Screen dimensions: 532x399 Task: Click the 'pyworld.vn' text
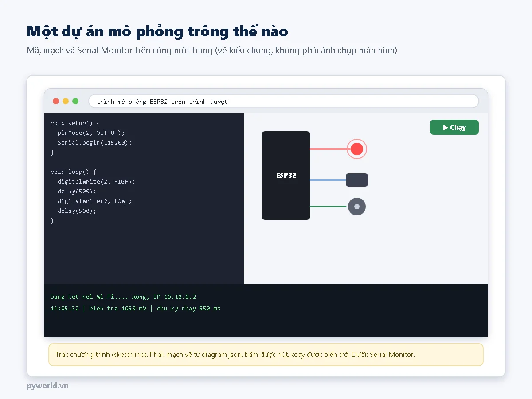click(x=47, y=385)
